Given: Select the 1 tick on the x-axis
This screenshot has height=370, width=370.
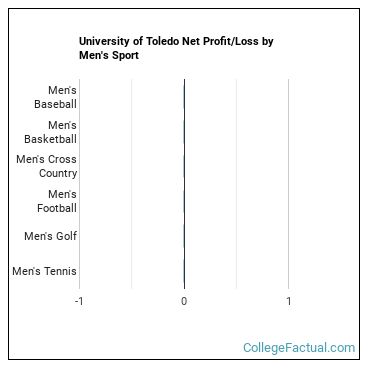Looking at the screenshot, I should click(x=289, y=301).
